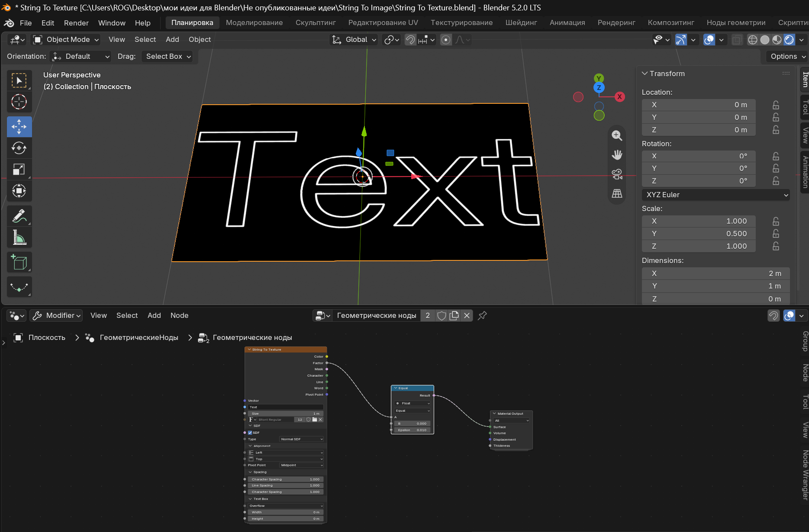The width and height of the screenshot is (809, 532).
Task: Toggle Location X lock icon
Action: click(x=776, y=105)
